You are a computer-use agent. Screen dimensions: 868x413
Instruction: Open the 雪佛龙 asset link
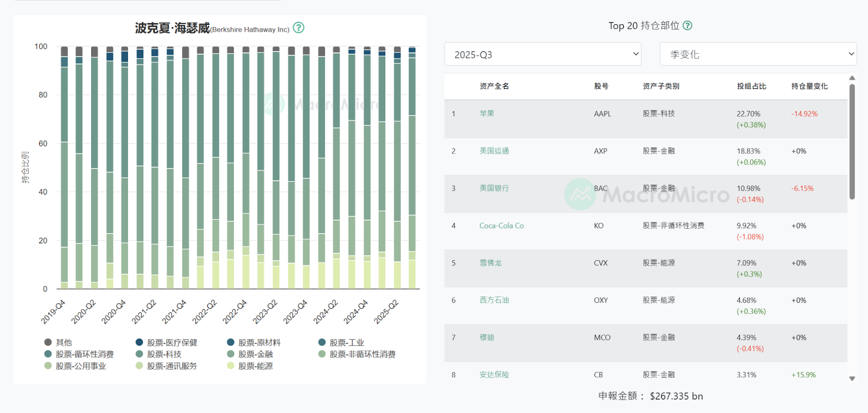pos(490,263)
